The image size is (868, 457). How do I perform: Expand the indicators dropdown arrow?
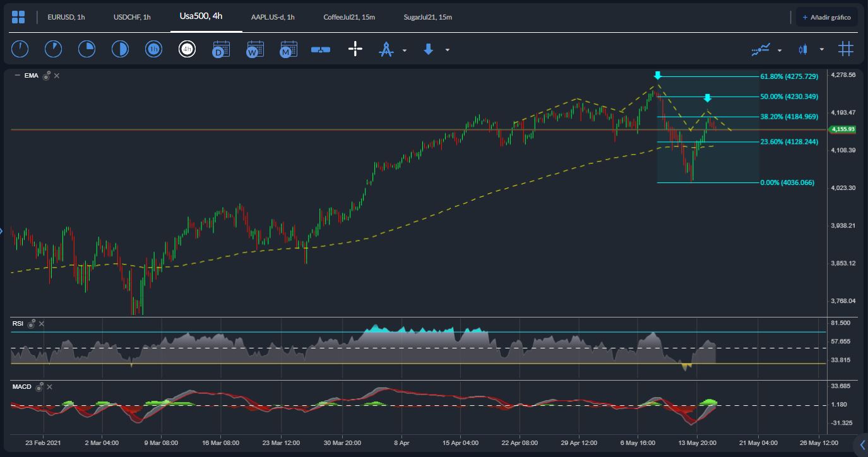[x=780, y=50]
